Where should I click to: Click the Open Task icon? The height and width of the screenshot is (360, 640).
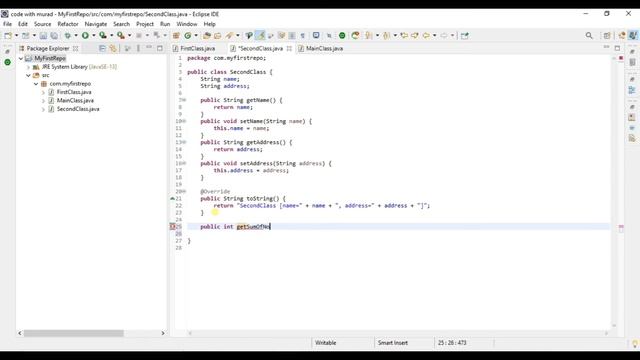218,36
